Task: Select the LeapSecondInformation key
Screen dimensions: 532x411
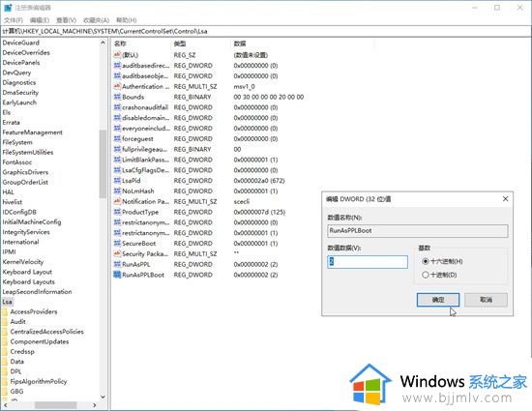Action: coord(37,292)
